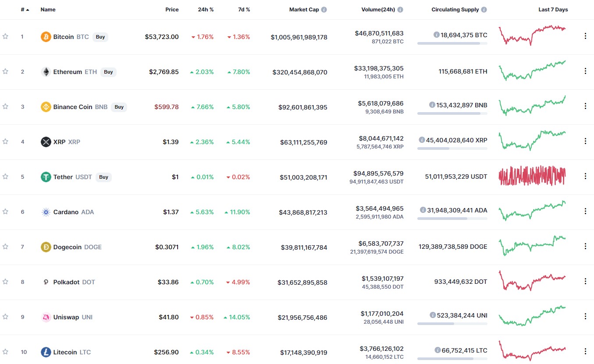The height and width of the screenshot is (364, 594).
Task: Click the info icon beside XRP circulating supply
Action: pyautogui.click(x=421, y=140)
